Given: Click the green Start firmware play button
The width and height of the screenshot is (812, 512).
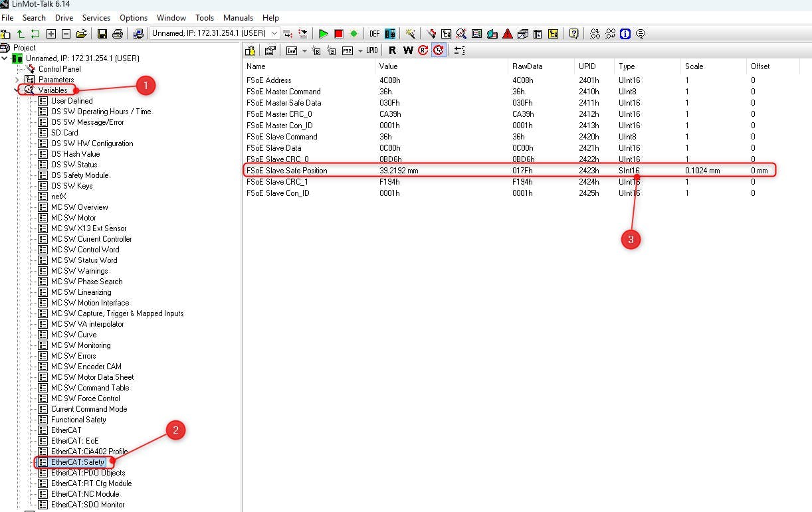Looking at the screenshot, I should click(x=324, y=33).
